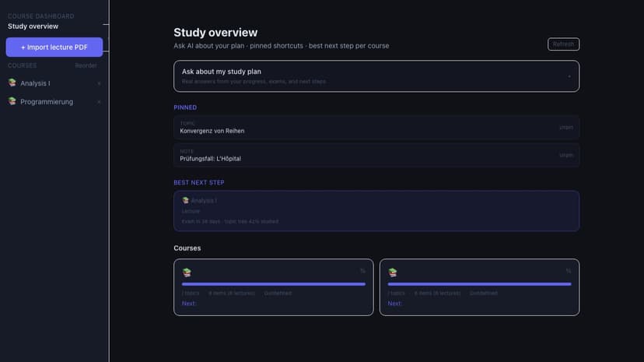Click the progress bar in the right course card
This screenshot has height=362, width=644.
pyautogui.click(x=479, y=284)
